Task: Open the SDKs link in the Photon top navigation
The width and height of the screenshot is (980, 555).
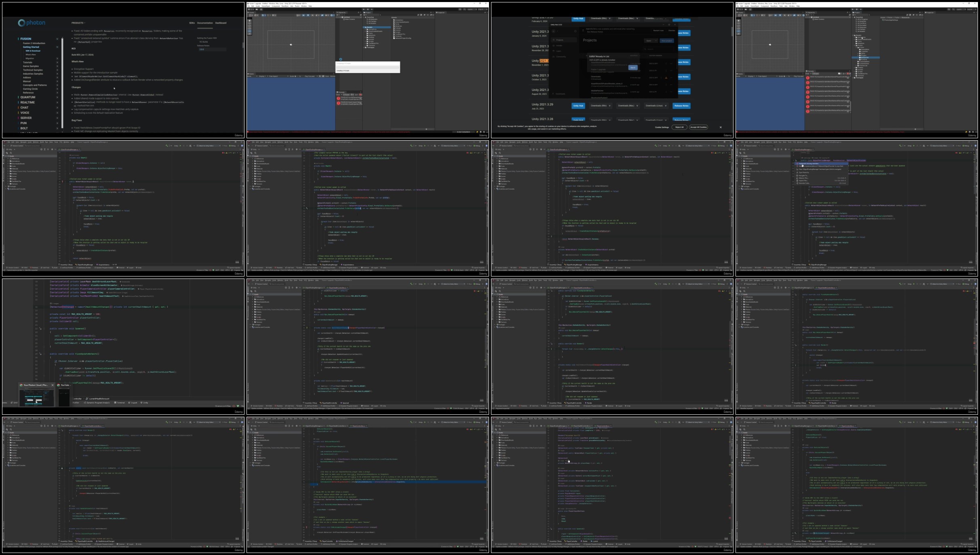Action: (192, 23)
